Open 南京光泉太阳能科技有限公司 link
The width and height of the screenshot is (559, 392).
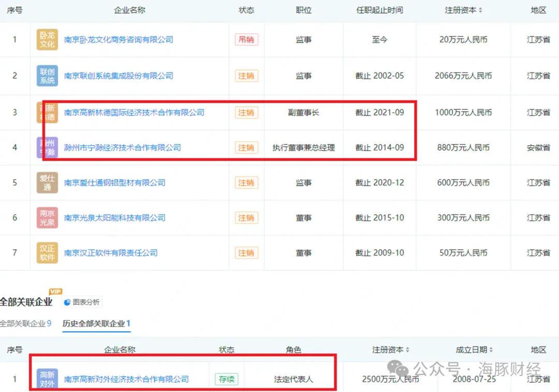(114, 217)
